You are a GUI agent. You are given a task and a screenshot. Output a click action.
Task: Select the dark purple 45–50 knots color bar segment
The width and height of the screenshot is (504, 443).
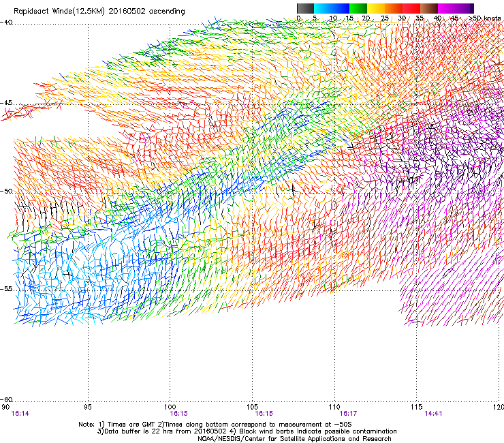(464, 8)
